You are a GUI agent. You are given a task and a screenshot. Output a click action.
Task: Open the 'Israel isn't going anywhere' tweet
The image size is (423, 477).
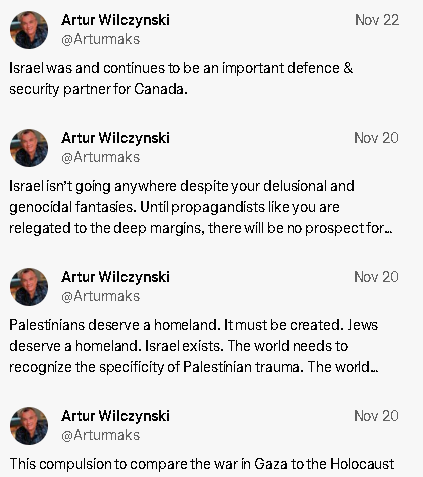pyautogui.click(x=201, y=207)
